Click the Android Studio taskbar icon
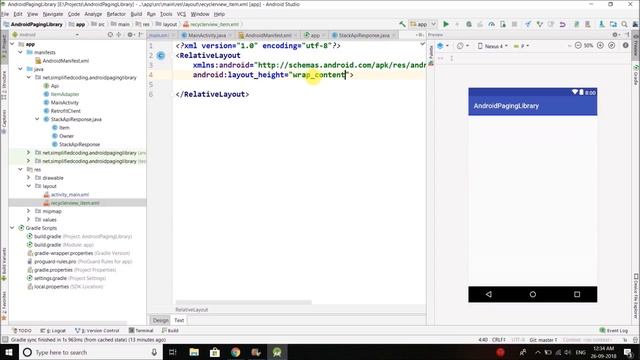640x360 pixels. [277, 352]
